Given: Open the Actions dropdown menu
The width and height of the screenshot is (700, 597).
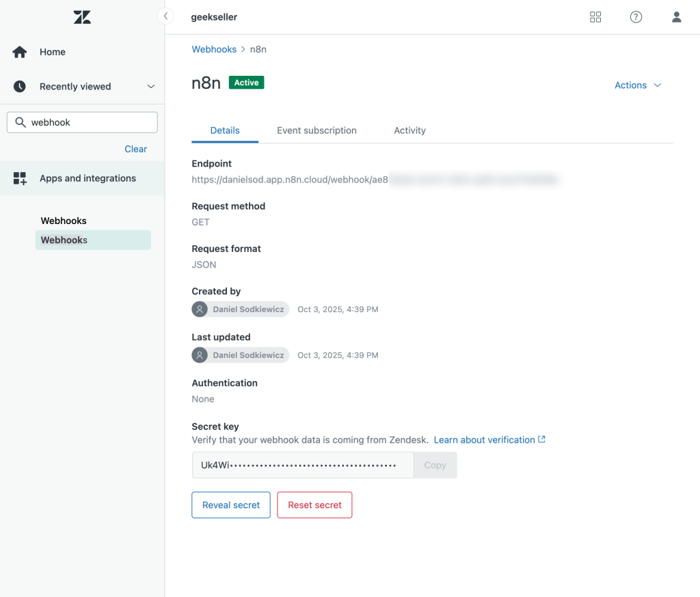Looking at the screenshot, I should (x=637, y=85).
